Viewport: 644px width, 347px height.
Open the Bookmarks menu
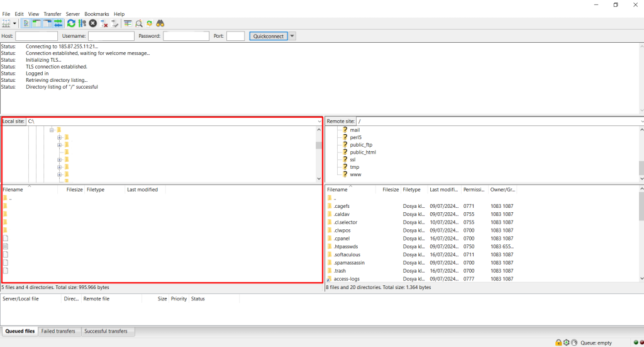[x=96, y=14]
